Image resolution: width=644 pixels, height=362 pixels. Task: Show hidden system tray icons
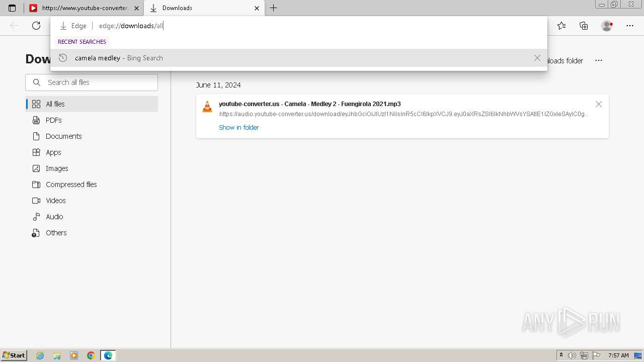(x=561, y=355)
